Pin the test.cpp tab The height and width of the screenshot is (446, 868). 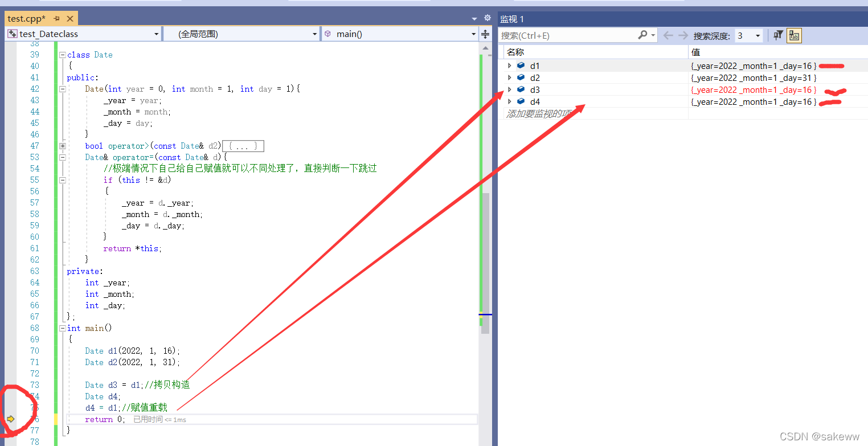click(57, 19)
